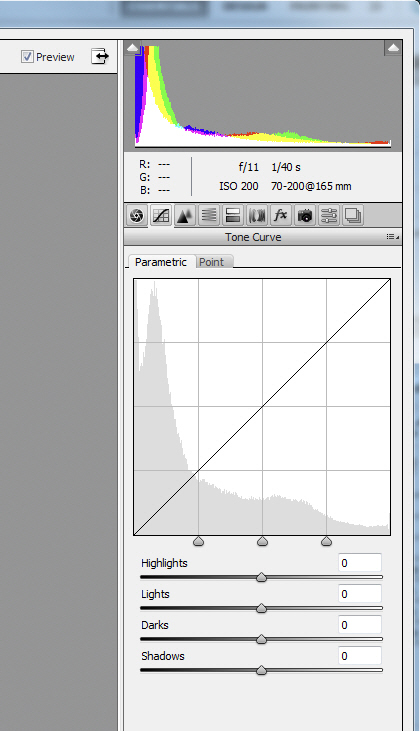Toggle shadow clipping warning in histogram
420x731 pixels.
click(x=132, y=48)
